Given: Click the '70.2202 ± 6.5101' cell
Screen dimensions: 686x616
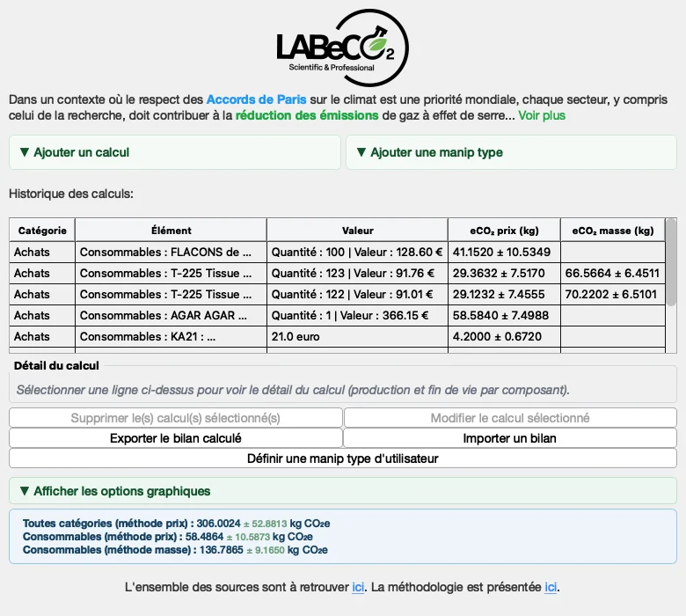Looking at the screenshot, I should tap(612, 294).
